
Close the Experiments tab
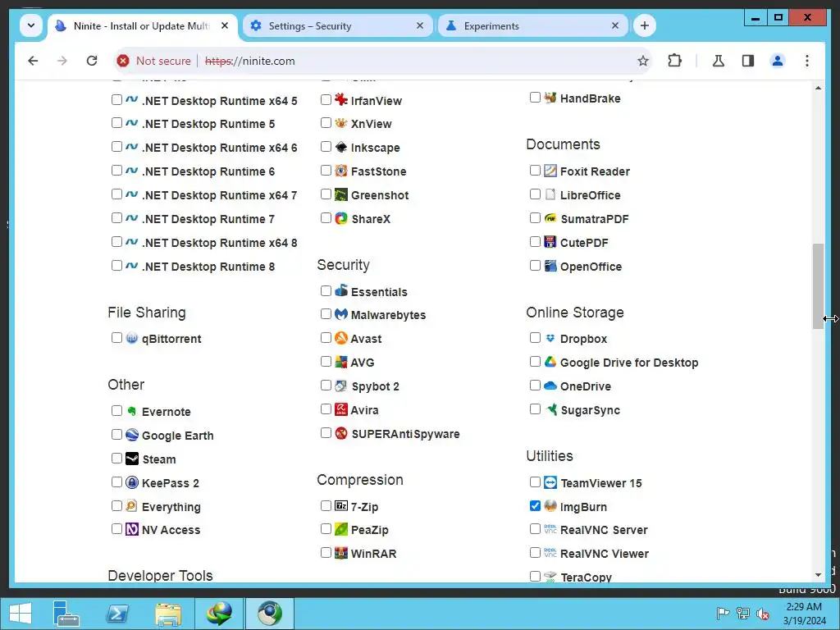615,25
